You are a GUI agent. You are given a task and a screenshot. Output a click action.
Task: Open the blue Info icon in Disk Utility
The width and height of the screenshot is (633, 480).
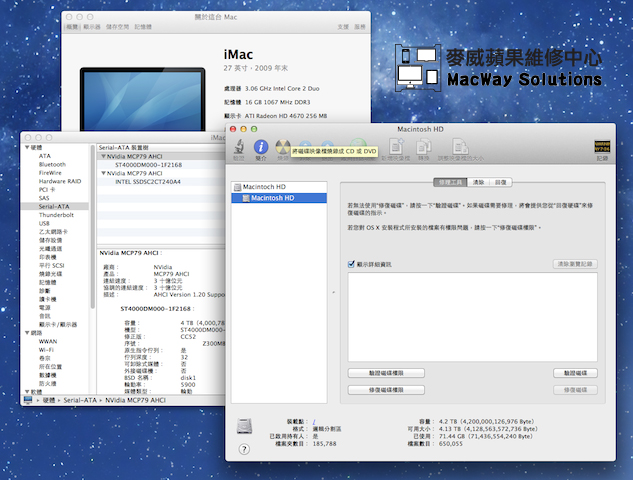261,147
